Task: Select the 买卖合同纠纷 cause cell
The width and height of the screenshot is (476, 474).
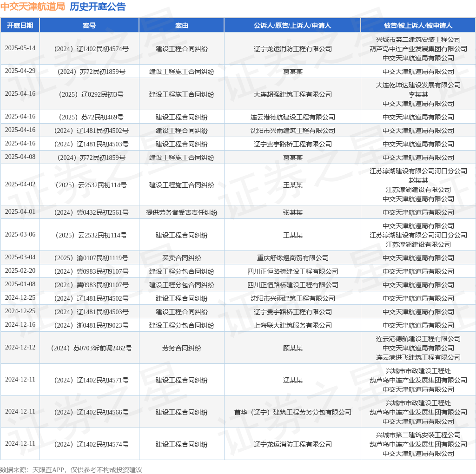Action: (182, 258)
